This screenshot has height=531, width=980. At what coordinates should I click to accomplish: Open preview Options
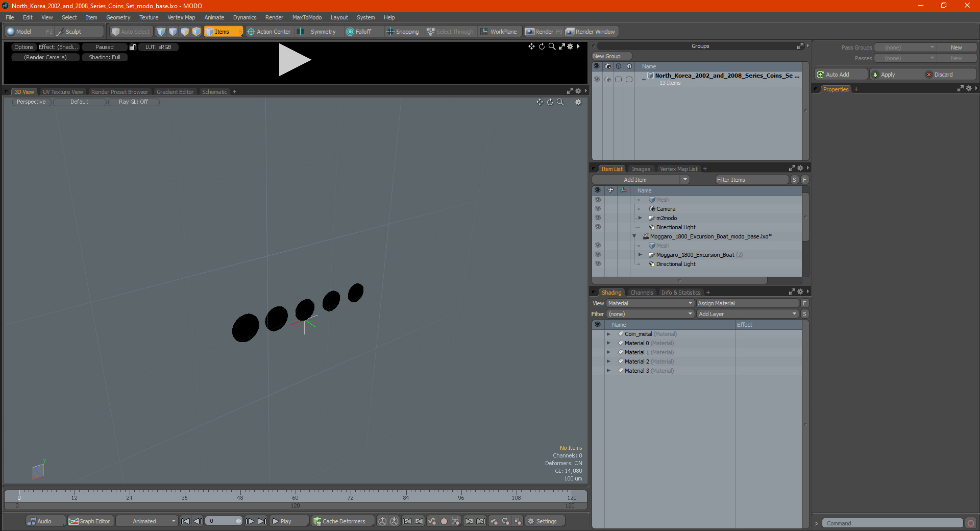pos(23,47)
